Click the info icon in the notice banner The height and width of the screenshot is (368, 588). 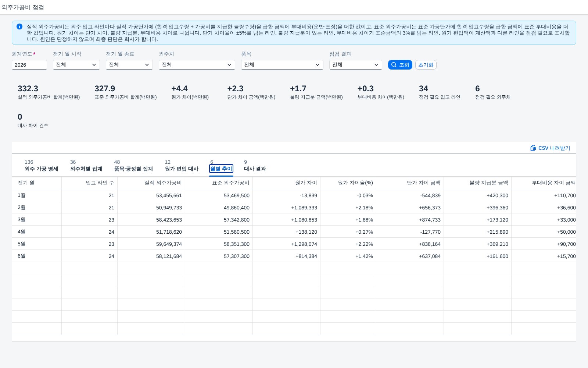[19, 26]
